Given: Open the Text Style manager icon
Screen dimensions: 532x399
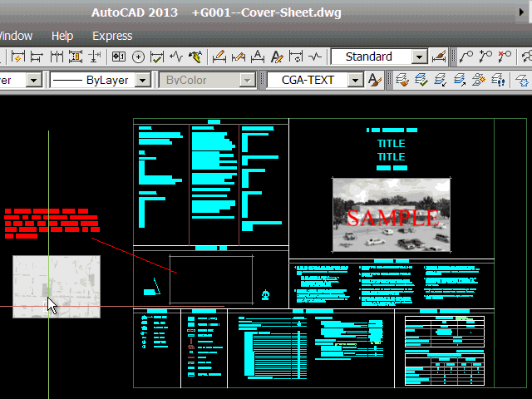Looking at the screenshot, I should [375, 80].
